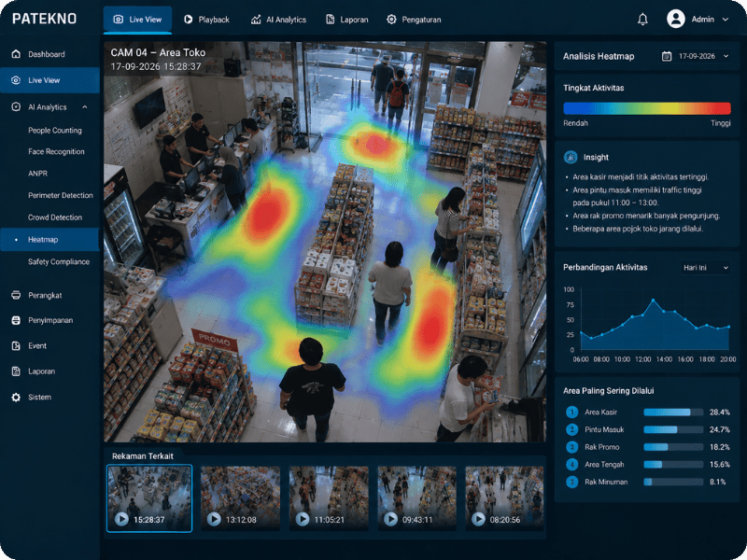Screen dimensions: 747x560
Task: Click the Dashboard home icon in sidebar
Action: point(16,54)
